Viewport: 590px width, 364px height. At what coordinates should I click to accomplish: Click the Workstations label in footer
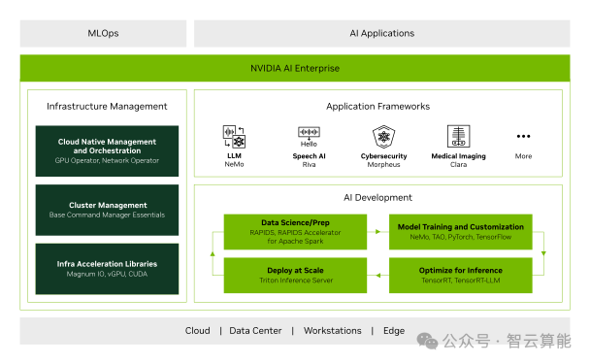point(333,330)
